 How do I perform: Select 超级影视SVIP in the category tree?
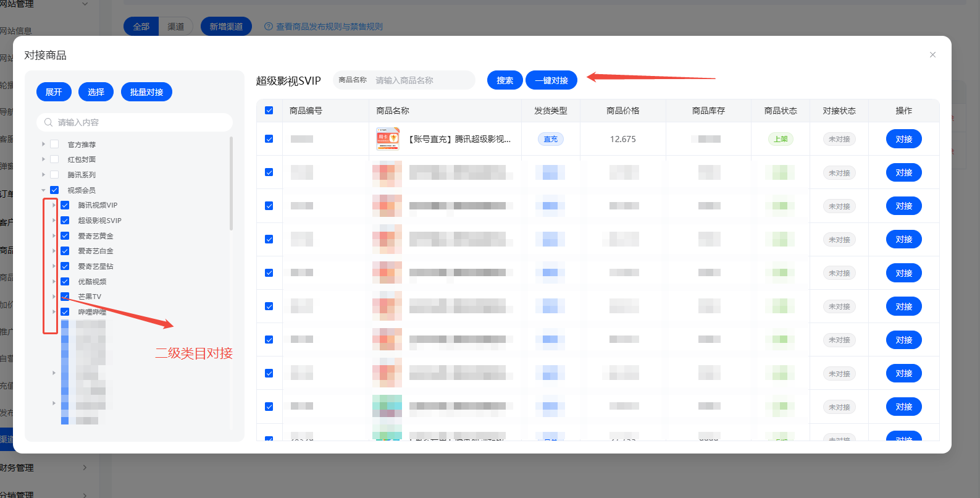coord(99,221)
